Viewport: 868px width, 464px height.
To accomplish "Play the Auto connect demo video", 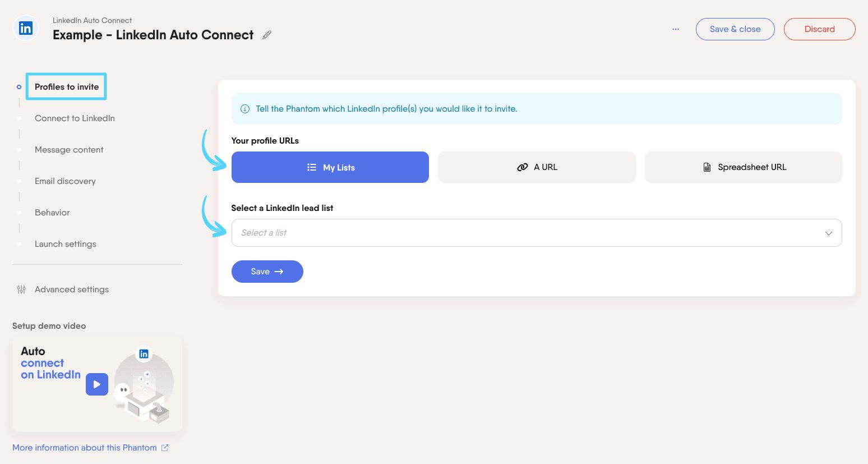I will [97, 384].
